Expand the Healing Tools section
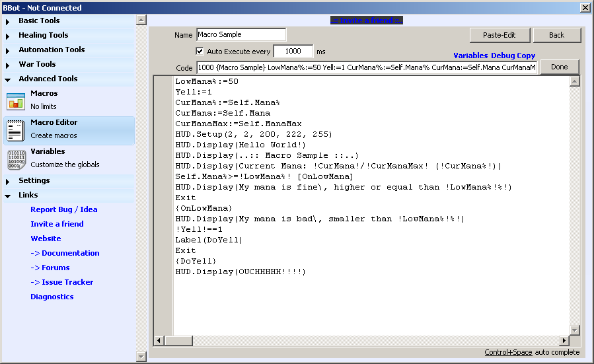 click(43, 35)
